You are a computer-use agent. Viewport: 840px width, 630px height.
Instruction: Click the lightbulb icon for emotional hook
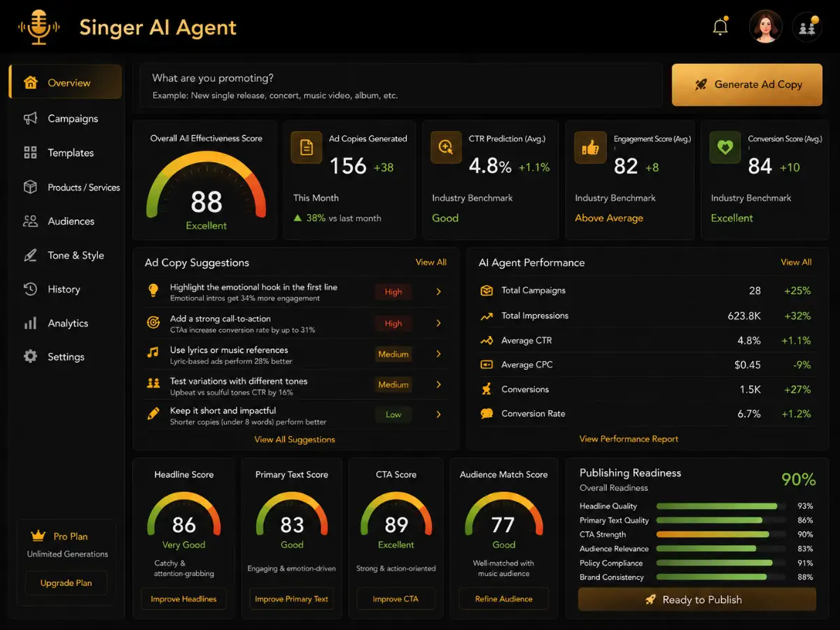(x=153, y=290)
